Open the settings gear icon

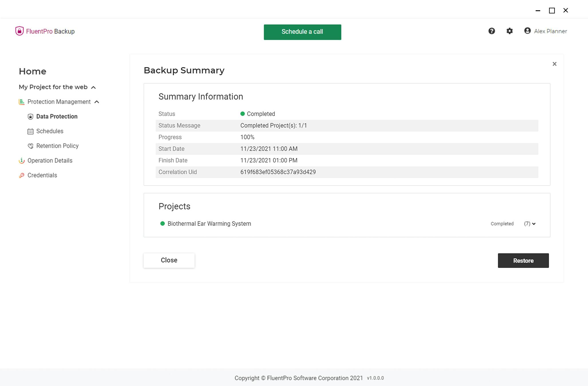(x=510, y=31)
